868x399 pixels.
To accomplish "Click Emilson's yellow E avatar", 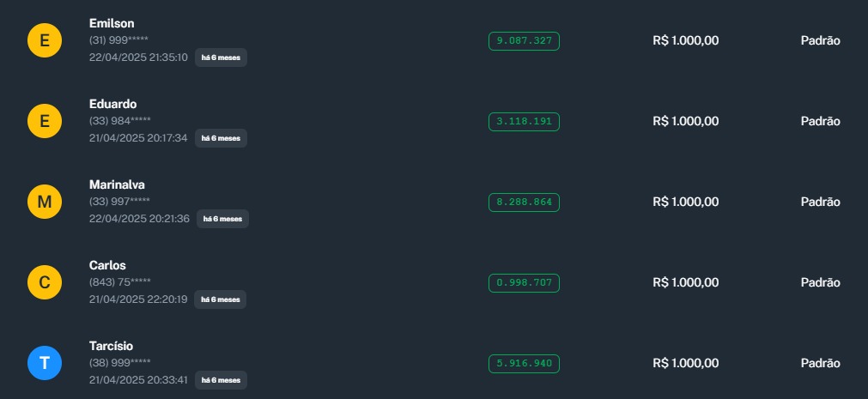I will [45, 40].
